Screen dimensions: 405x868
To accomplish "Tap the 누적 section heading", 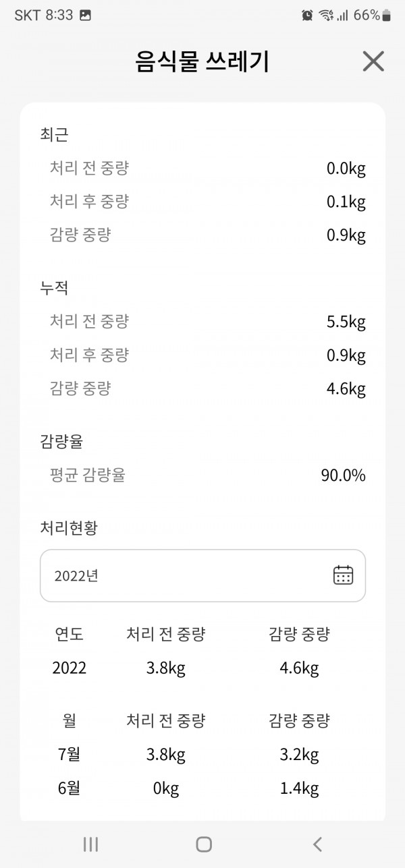I will (54, 288).
